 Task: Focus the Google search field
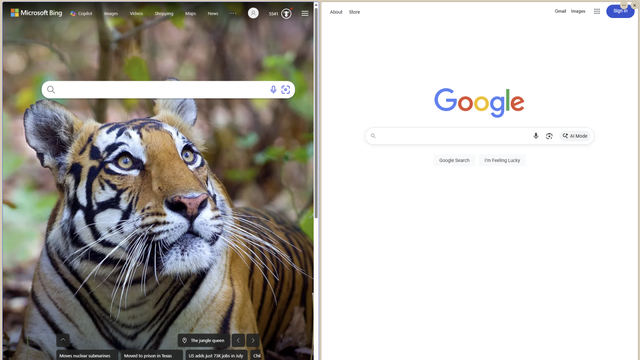pyautogui.click(x=479, y=136)
